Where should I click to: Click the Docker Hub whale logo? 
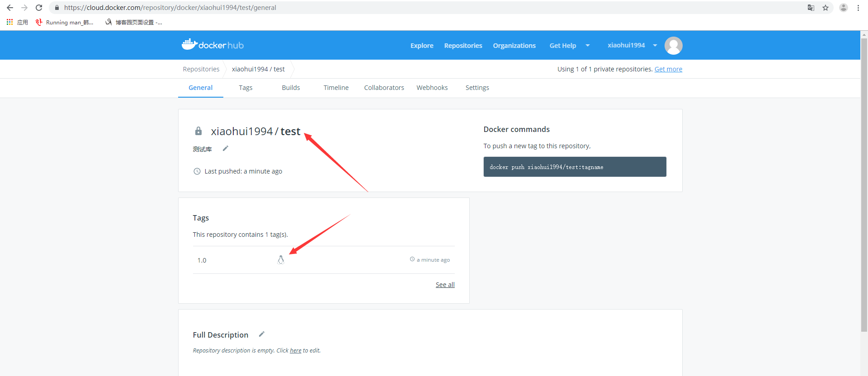pyautogui.click(x=212, y=45)
